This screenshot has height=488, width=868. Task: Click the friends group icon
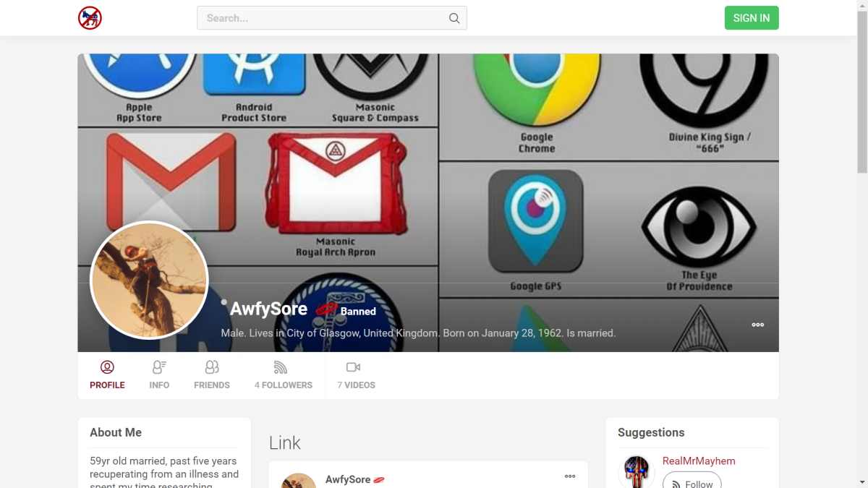click(x=211, y=367)
